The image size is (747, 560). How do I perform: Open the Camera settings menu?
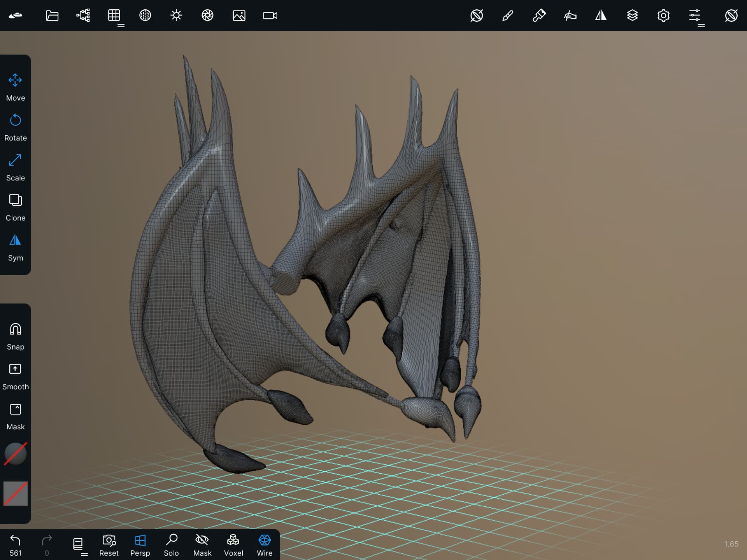point(270,16)
